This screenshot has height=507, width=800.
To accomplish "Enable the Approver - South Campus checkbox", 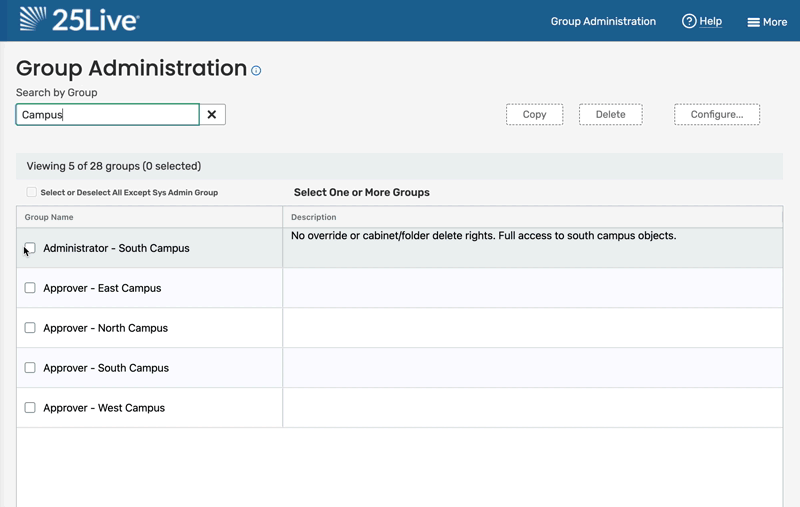I will (x=30, y=368).
